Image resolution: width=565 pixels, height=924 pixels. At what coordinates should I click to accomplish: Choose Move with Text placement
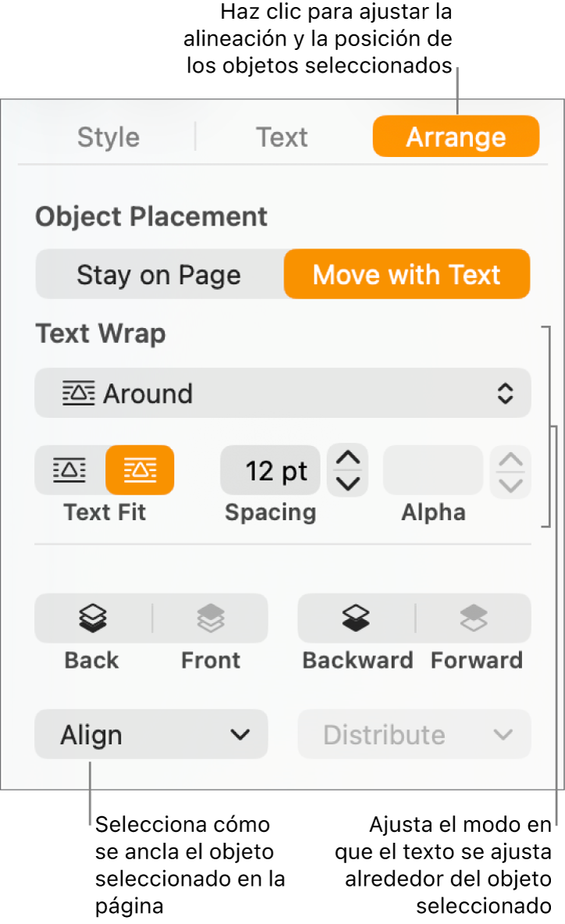[407, 275]
